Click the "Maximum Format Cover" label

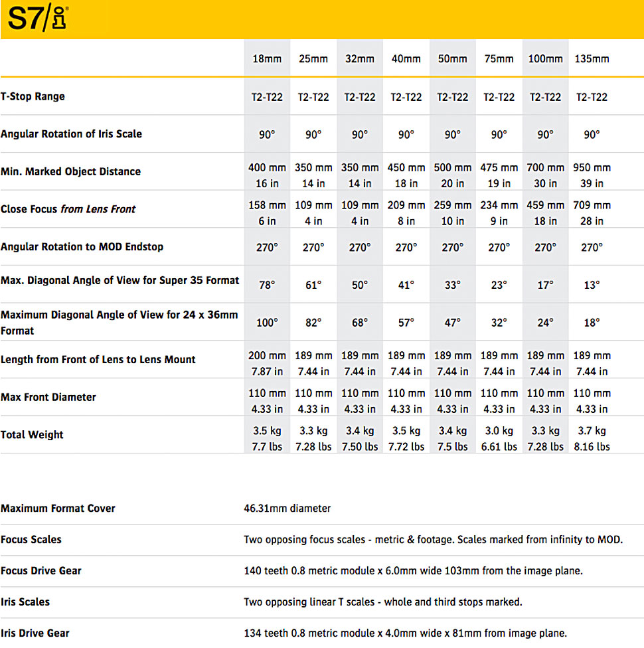pyautogui.click(x=58, y=509)
